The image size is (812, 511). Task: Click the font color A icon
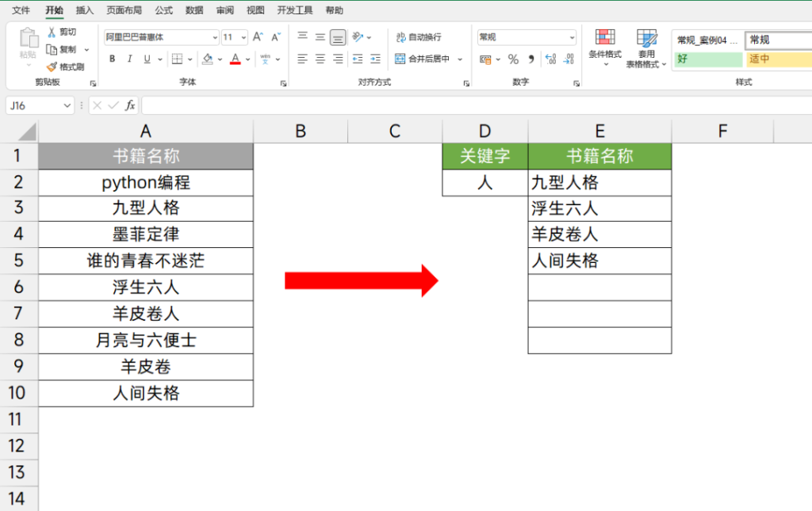[235, 59]
